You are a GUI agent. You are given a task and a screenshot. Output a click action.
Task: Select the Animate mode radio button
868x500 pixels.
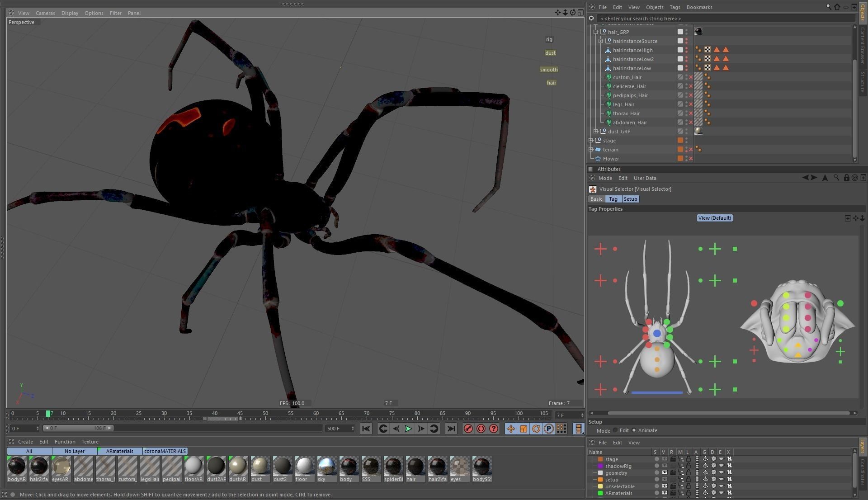pyautogui.click(x=634, y=430)
